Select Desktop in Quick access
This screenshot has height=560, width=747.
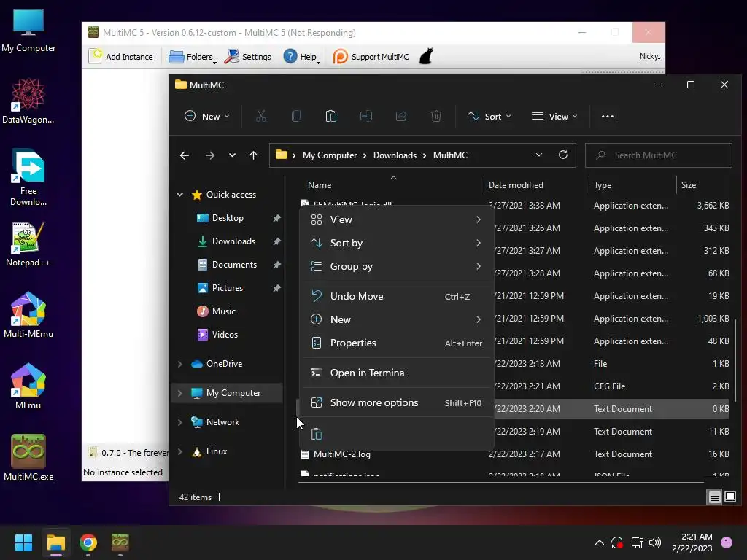(228, 218)
